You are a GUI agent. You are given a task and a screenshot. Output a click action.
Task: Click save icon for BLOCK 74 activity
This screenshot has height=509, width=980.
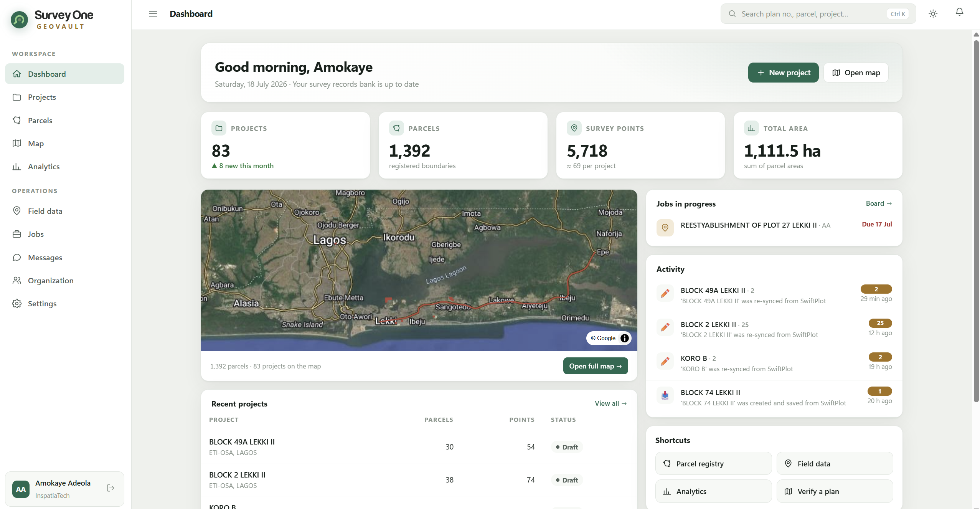click(665, 395)
